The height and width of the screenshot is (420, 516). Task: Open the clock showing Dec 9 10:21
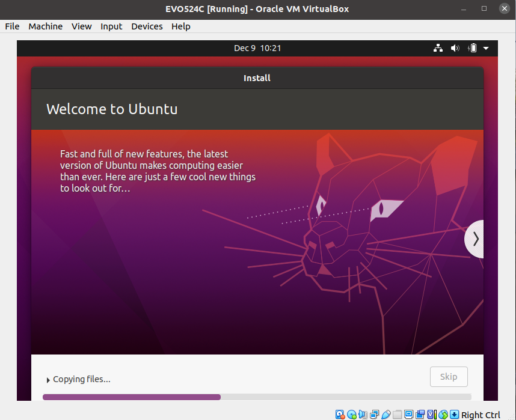[x=257, y=48]
